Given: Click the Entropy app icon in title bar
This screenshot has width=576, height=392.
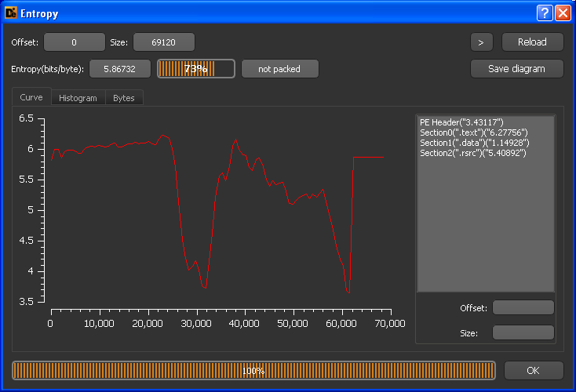Looking at the screenshot, I should coord(11,13).
